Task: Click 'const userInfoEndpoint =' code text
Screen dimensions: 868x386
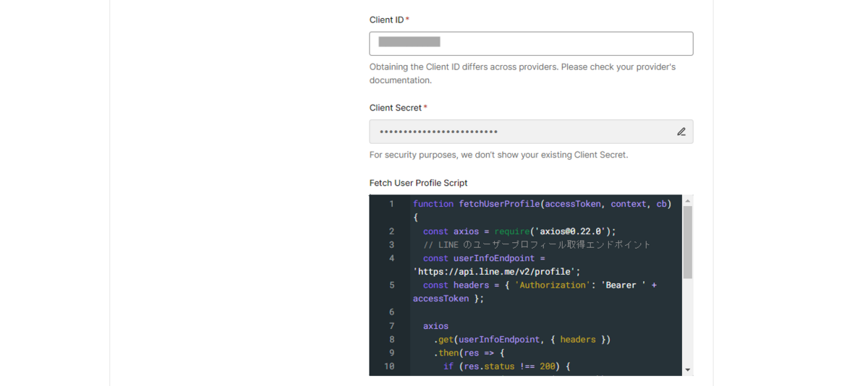Action: click(484, 258)
